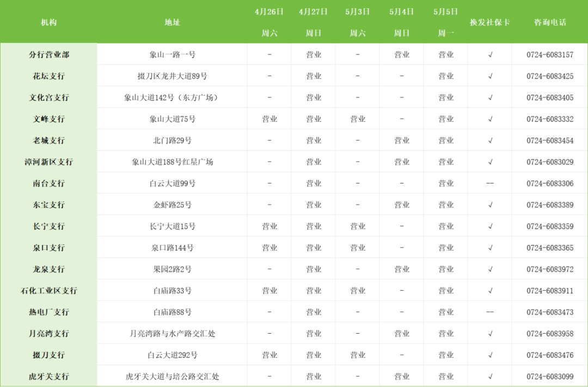This screenshot has width=588, height=387.
Task: Select the 虎牙关支行 row name
Action: tap(49, 377)
